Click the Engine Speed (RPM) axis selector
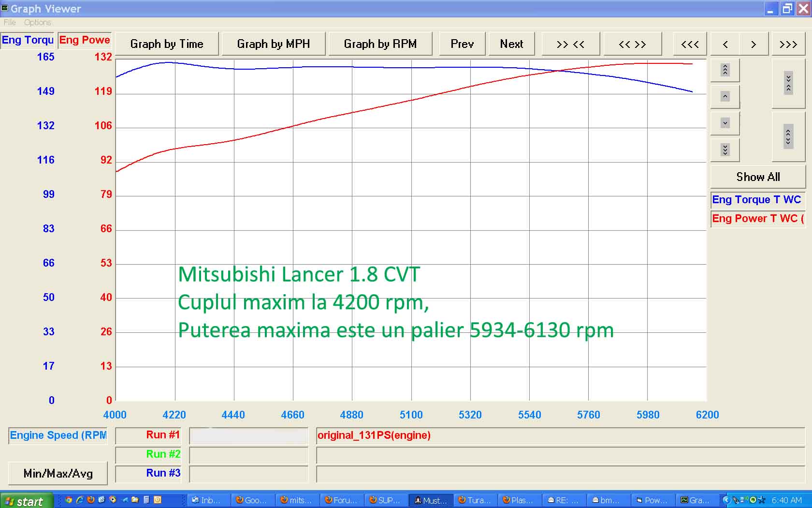The width and height of the screenshot is (812, 508). 58,435
